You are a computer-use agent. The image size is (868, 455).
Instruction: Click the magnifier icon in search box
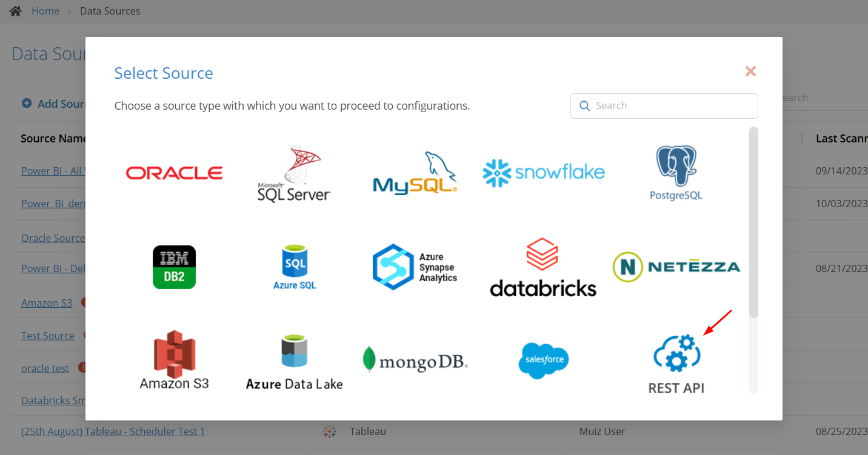coord(585,106)
